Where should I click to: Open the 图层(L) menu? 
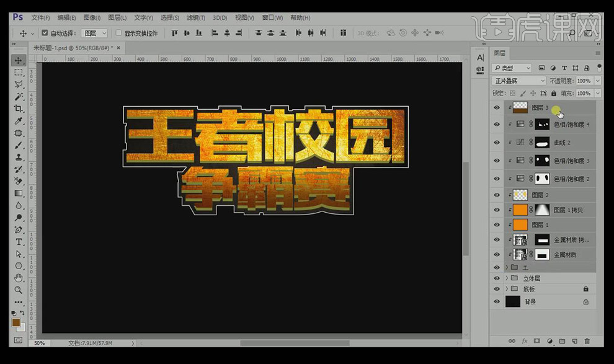coord(117,17)
